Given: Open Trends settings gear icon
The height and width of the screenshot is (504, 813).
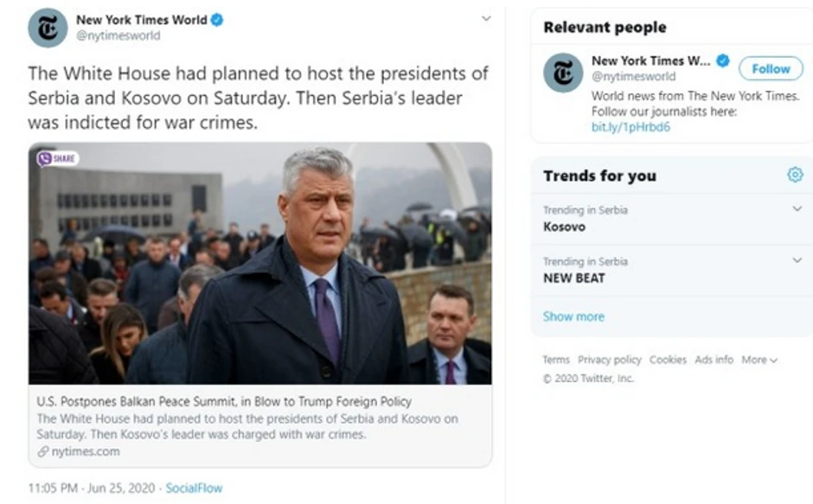Looking at the screenshot, I should tap(795, 175).
